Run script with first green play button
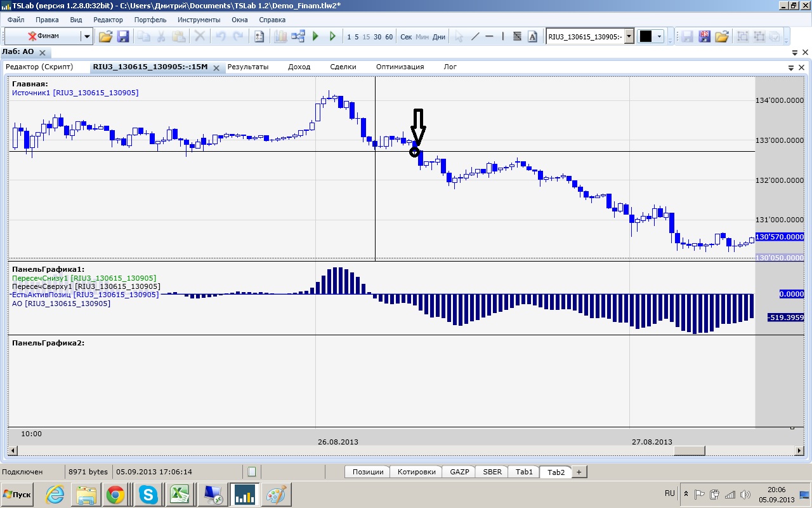The height and width of the screenshot is (508, 812). click(x=315, y=36)
